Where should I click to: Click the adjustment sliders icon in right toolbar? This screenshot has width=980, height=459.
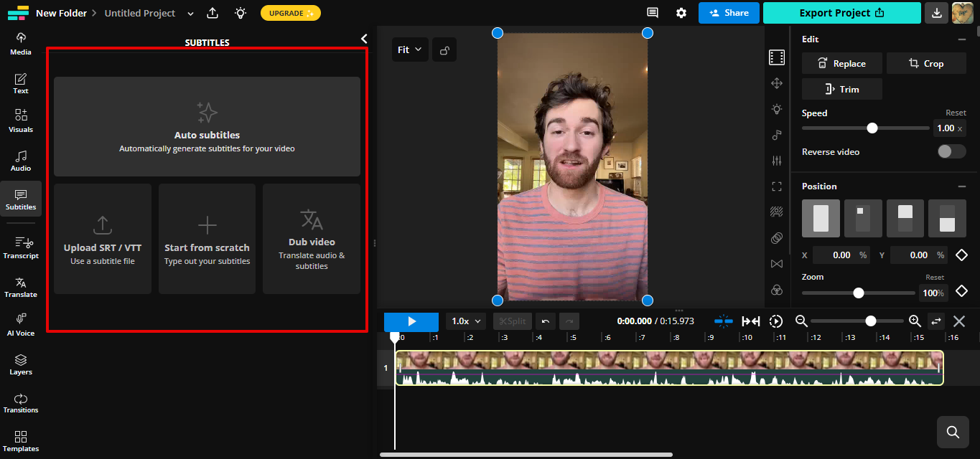776,161
